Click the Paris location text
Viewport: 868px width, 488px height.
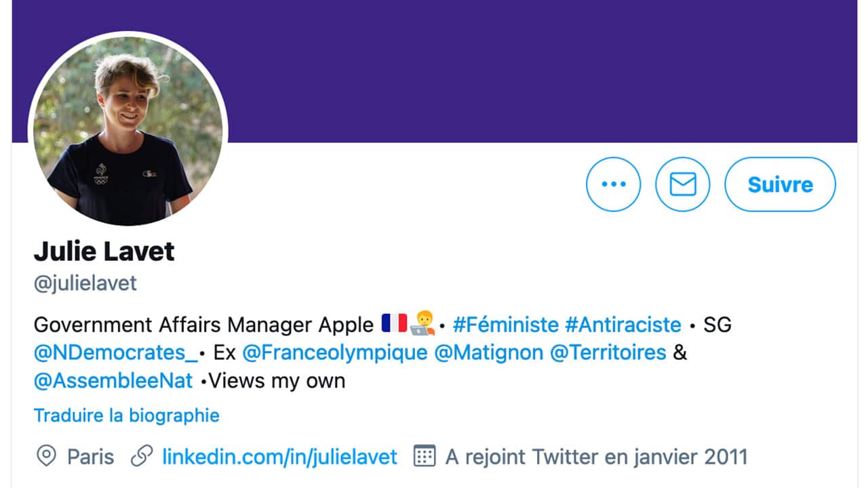click(91, 457)
